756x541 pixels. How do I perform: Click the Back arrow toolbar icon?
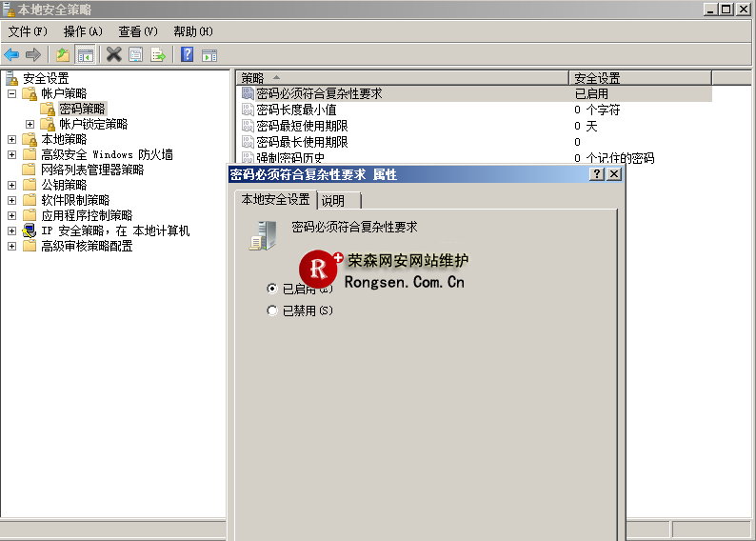coord(11,54)
